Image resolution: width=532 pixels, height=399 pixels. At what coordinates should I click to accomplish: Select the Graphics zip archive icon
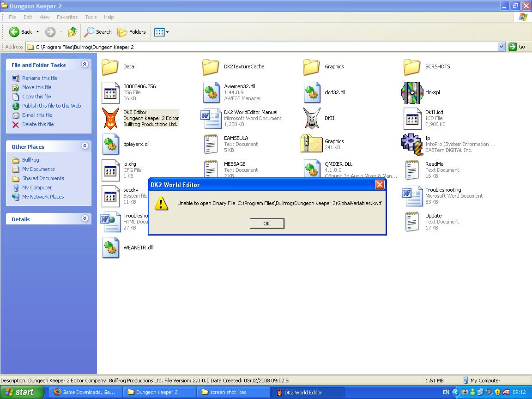coord(312,144)
